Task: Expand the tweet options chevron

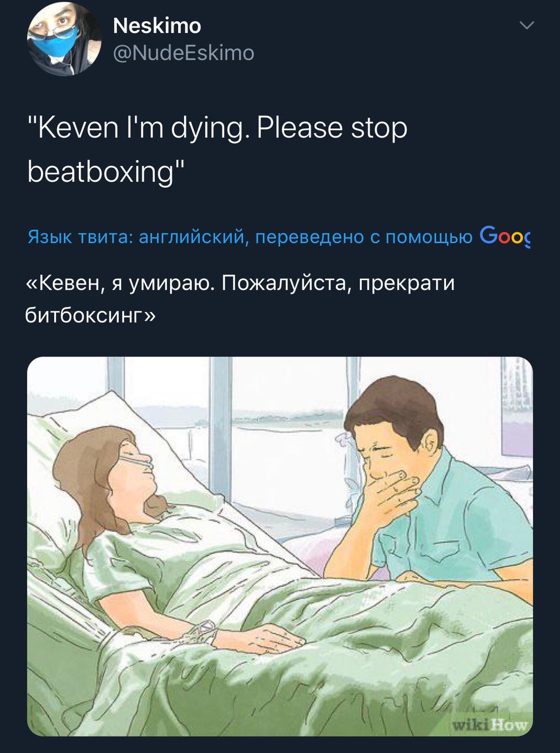Action: [527, 25]
